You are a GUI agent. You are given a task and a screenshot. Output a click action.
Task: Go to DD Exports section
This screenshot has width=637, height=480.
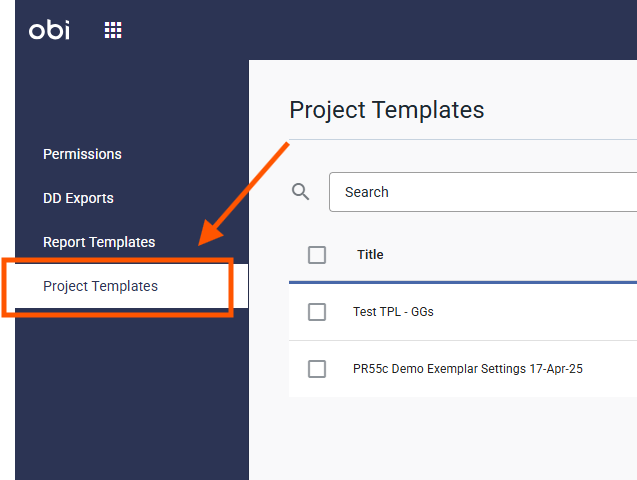(78, 198)
